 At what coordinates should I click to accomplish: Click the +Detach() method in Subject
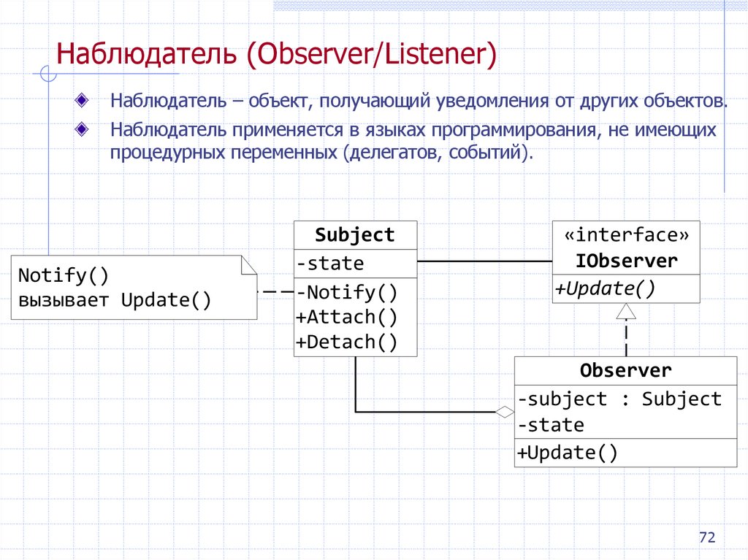pos(347,340)
